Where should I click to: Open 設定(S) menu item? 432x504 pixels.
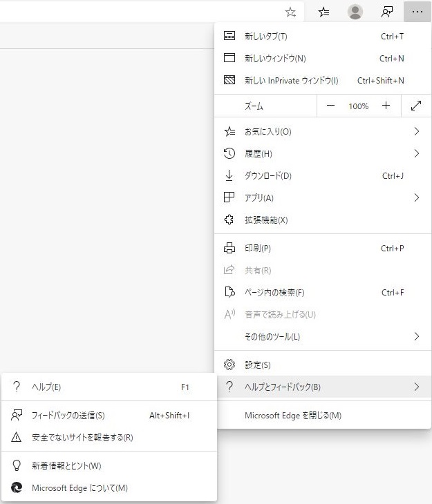coord(323,365)
